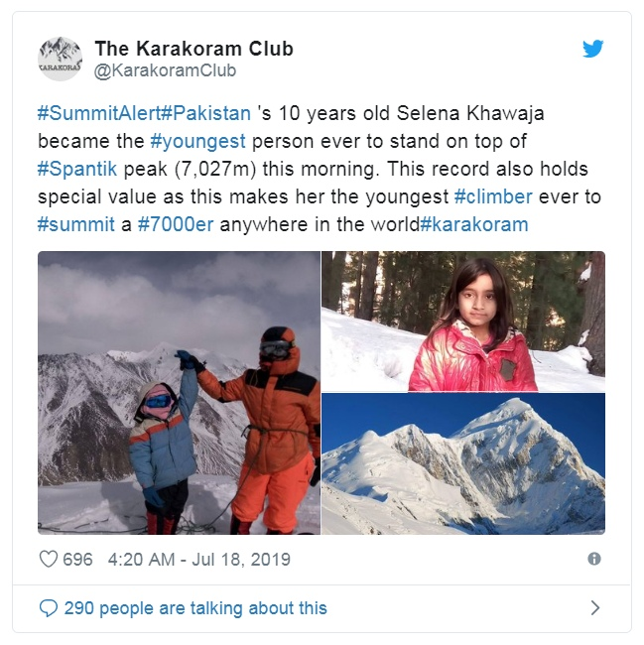
Task: Open the #7000er hashtag
Action: pos(176,224)
